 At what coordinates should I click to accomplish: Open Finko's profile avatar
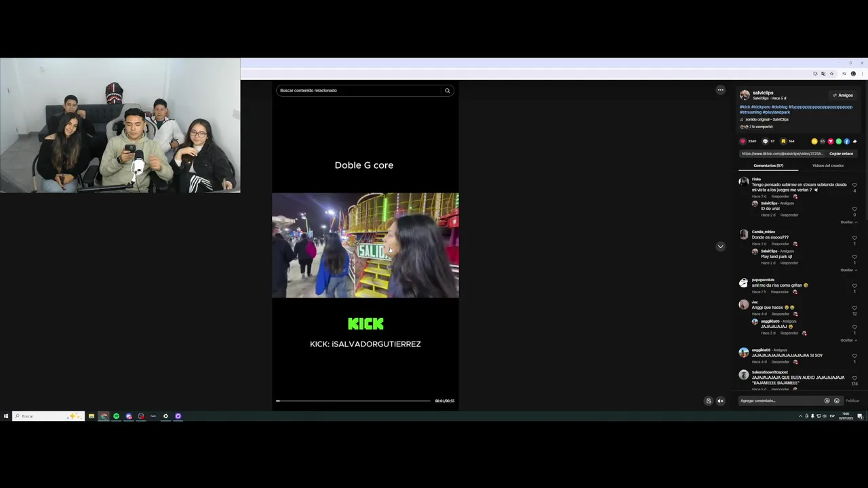click(744, 182)
